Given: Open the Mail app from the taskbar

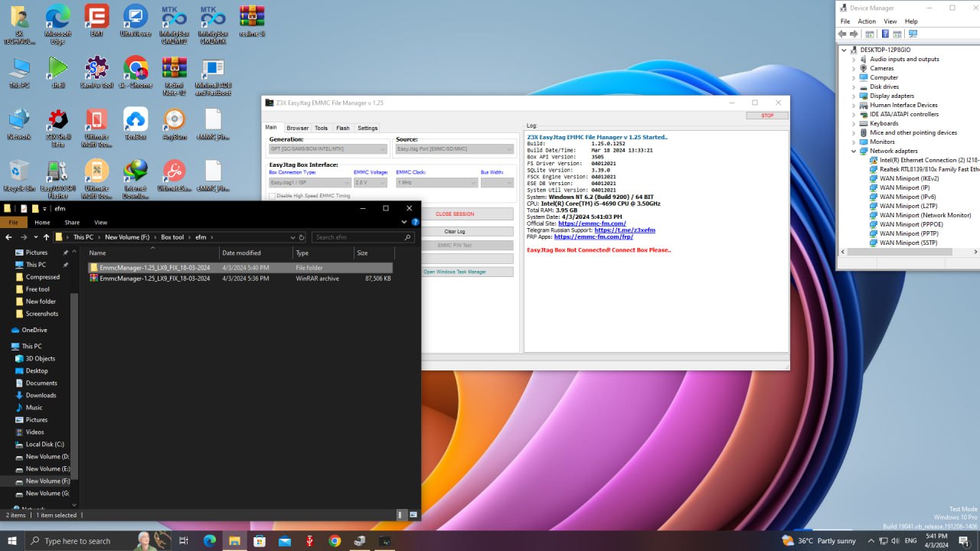Looking at the screenshot, I should 285,540.
